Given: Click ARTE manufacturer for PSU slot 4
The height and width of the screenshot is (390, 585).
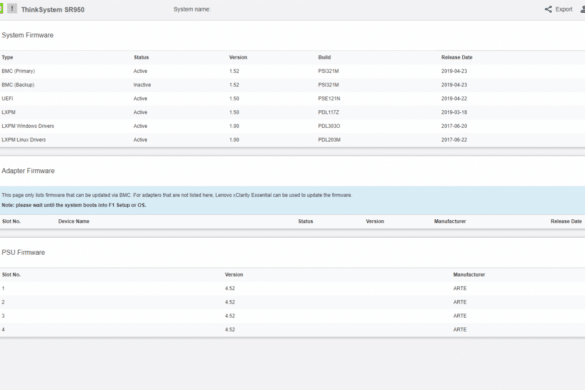Looking at the screenshot, I should click(x=460, y=330).
